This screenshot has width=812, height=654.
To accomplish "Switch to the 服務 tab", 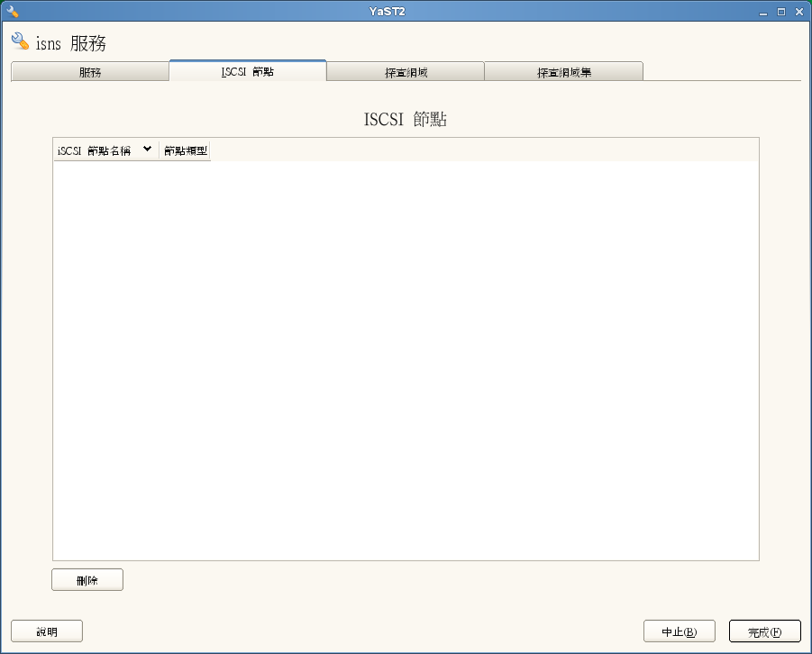I will 89,72.
